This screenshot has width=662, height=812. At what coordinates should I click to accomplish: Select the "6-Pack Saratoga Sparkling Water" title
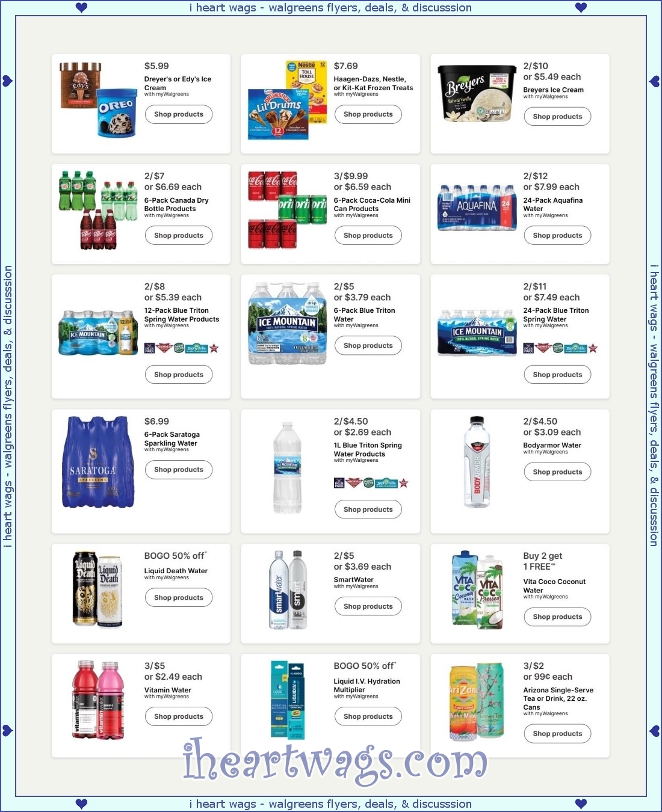[x=172, y=439]
